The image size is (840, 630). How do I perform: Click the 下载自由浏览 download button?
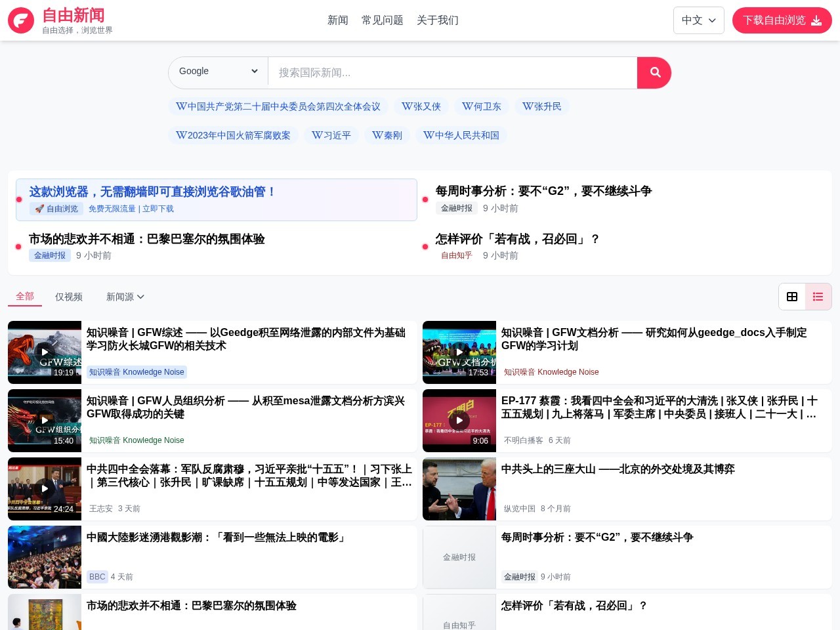click(x=782, y=20)
